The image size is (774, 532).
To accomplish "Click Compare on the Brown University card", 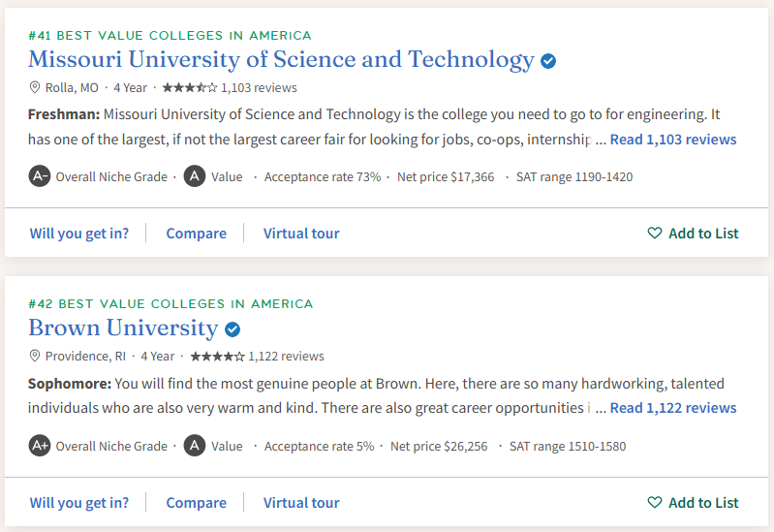I will coord(196,503).
